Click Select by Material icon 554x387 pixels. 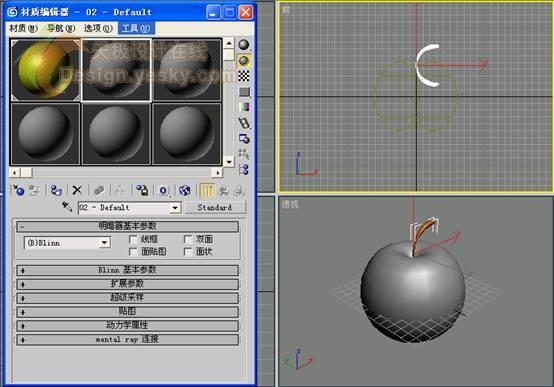click(x=244, y=154)
